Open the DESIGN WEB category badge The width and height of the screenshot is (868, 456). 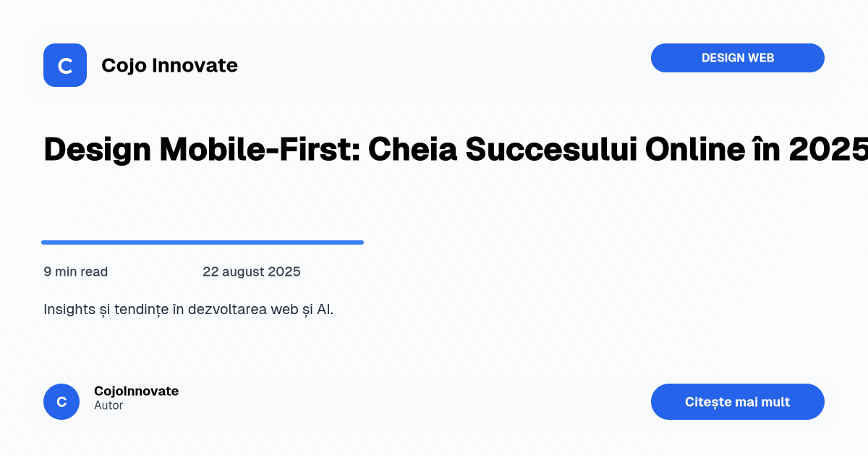[738, 58]
